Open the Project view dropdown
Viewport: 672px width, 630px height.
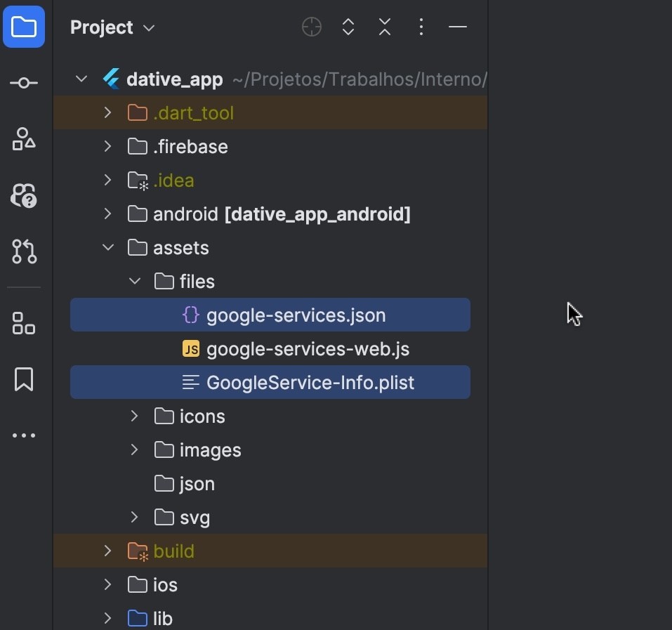tap(112, 27)
